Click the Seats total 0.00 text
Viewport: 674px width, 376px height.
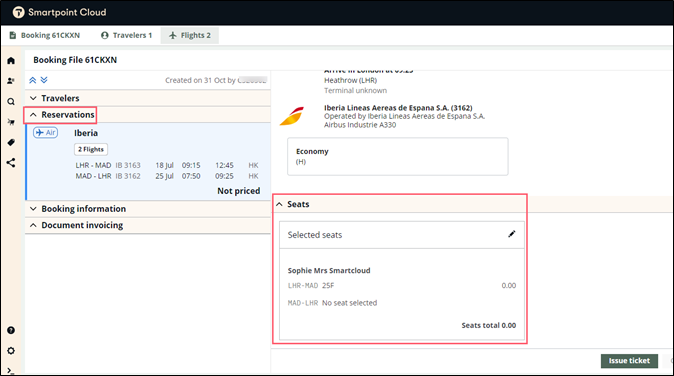[489, 325]
